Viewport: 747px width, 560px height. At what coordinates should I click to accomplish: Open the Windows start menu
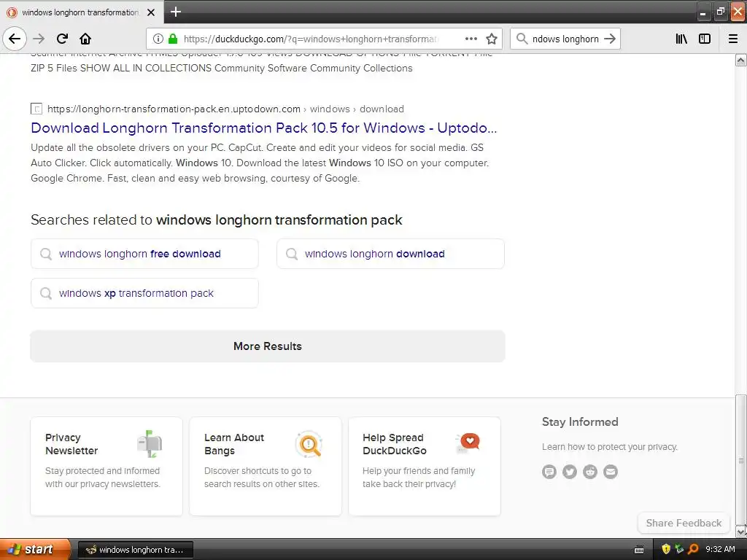[x=34, y=549]
